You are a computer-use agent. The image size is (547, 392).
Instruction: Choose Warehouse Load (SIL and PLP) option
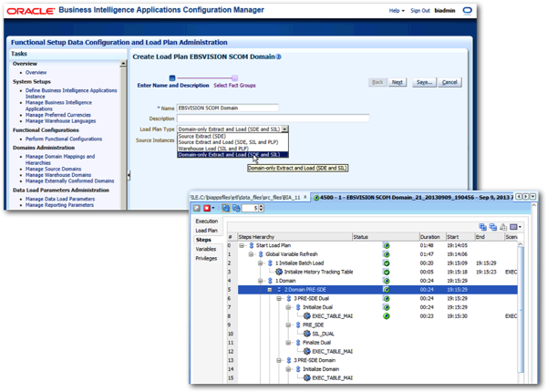pyautogui.click(x=233, y=149)
